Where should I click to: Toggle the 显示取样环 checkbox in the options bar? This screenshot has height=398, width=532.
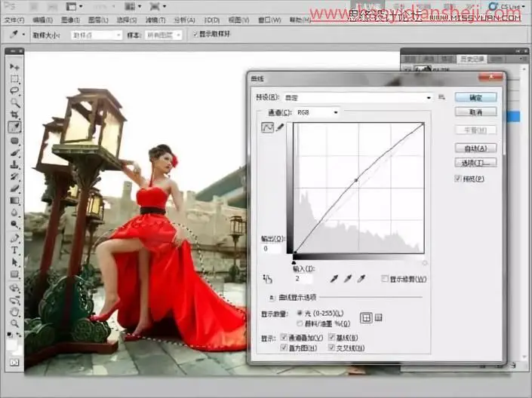click(195, 34)
